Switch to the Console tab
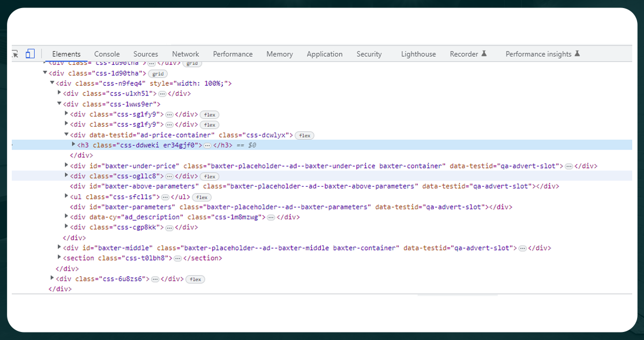 pos(107,54)
